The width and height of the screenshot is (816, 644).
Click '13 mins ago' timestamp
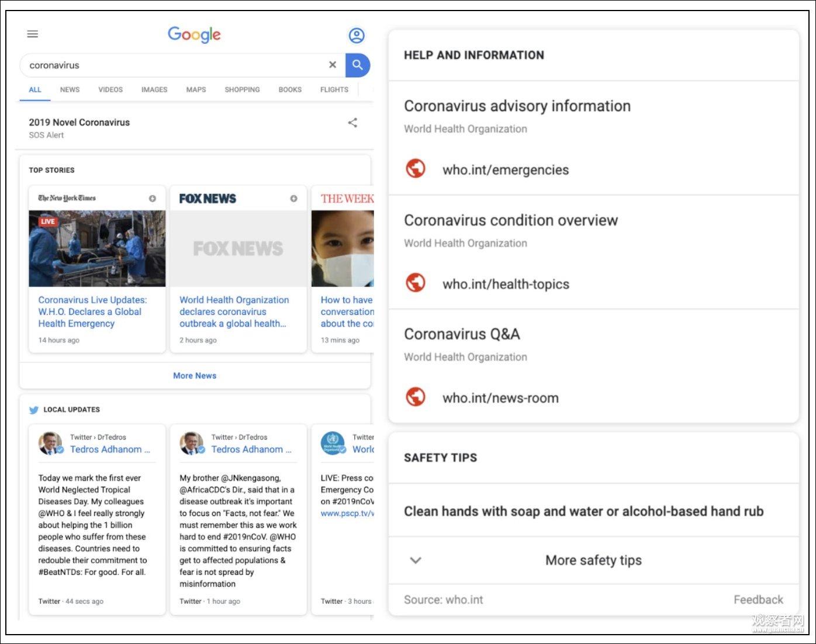(340, 340)
